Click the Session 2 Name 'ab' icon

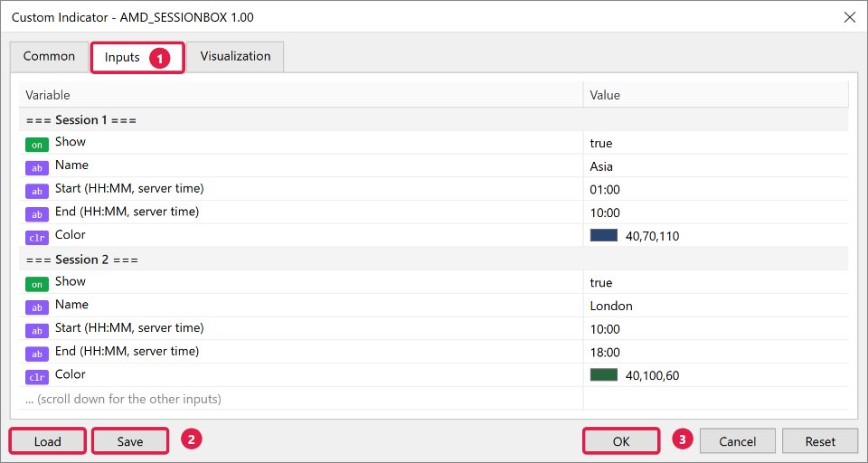[37, 307]
